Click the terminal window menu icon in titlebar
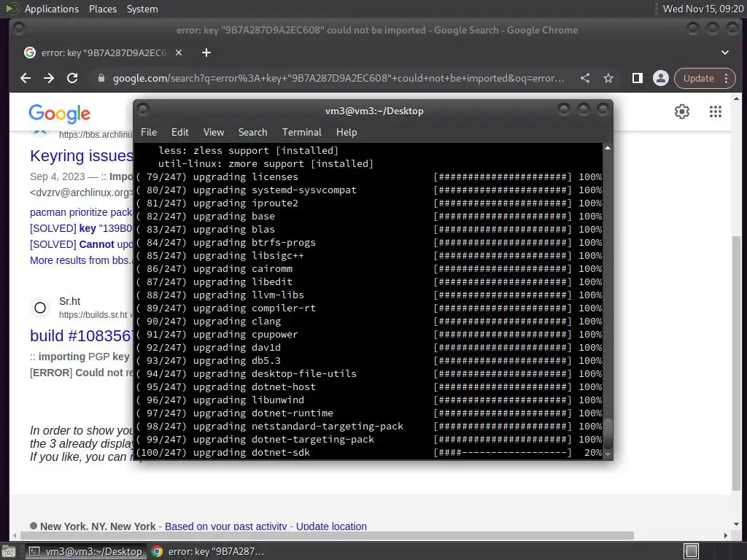Viewport: 747px width, 560px height. click(x=143, y=110)
